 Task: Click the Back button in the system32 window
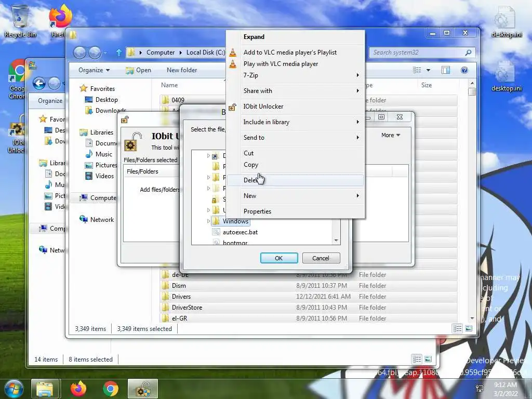[x=79, y=52]
